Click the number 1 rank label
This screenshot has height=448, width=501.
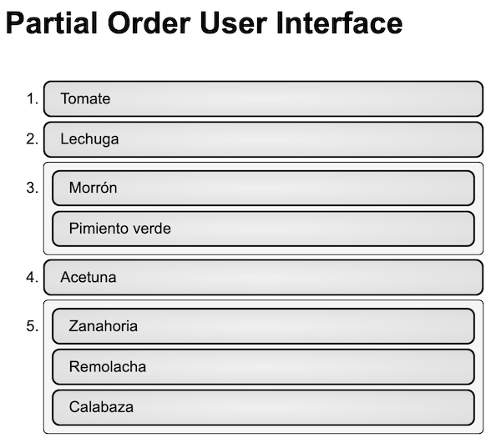tap(33, 98)
